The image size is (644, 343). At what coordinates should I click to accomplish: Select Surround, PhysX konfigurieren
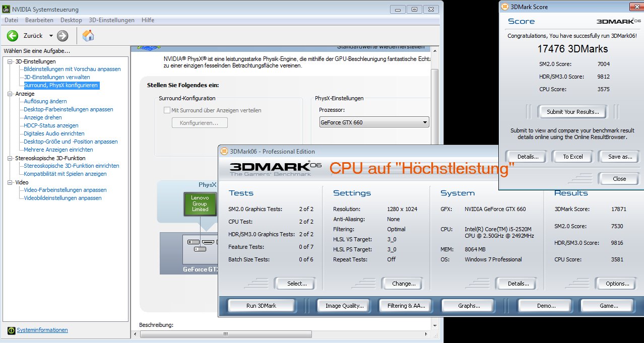point(61,85)
